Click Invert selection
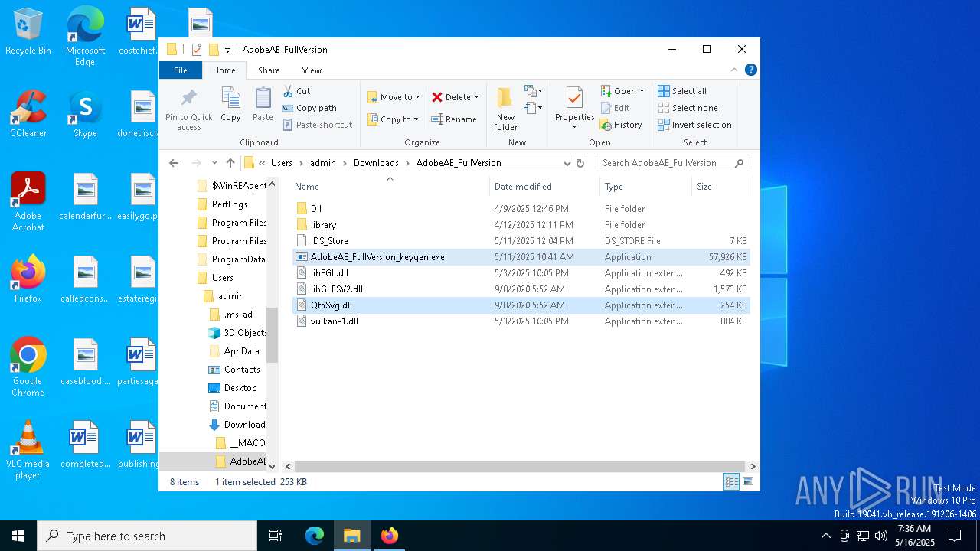This screenshot has height=551, width=980. point(694,125)
